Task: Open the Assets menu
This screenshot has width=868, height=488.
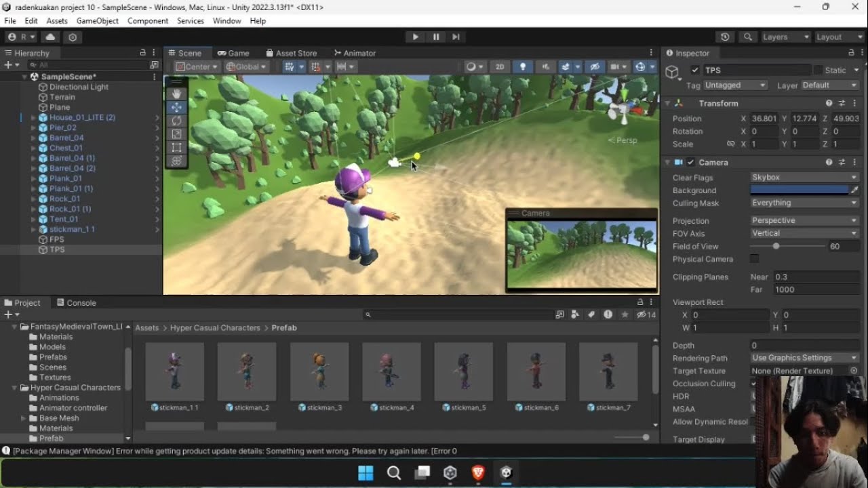Action: [57, 21]
